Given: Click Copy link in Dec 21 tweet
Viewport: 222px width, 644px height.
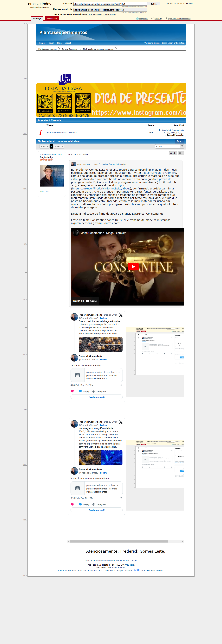Looking at the screenshot, I should (x=99, y=392).
